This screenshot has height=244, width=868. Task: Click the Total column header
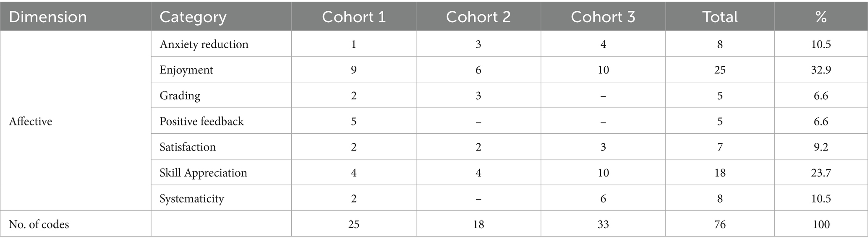pyautogui.click(x=720, y=17)
